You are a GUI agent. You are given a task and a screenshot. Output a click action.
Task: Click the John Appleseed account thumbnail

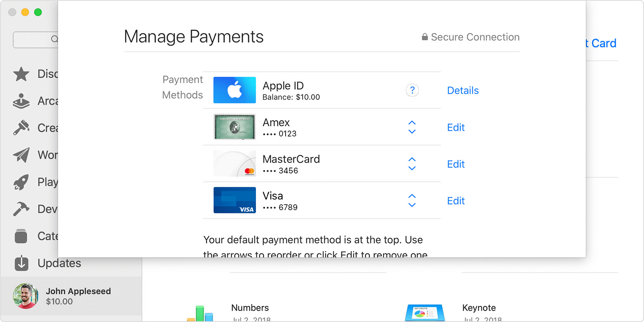point(25,296)
